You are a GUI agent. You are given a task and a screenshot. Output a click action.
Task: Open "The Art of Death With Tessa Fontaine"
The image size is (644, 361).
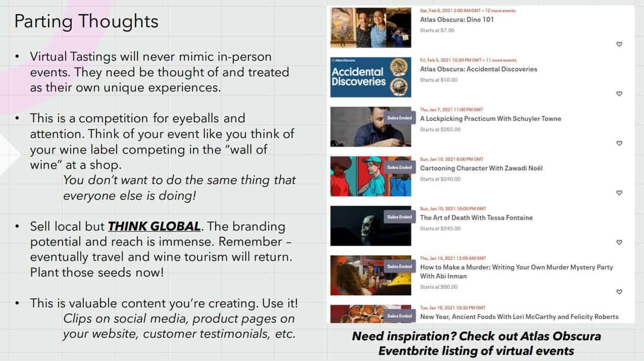[x=476, y=218]
